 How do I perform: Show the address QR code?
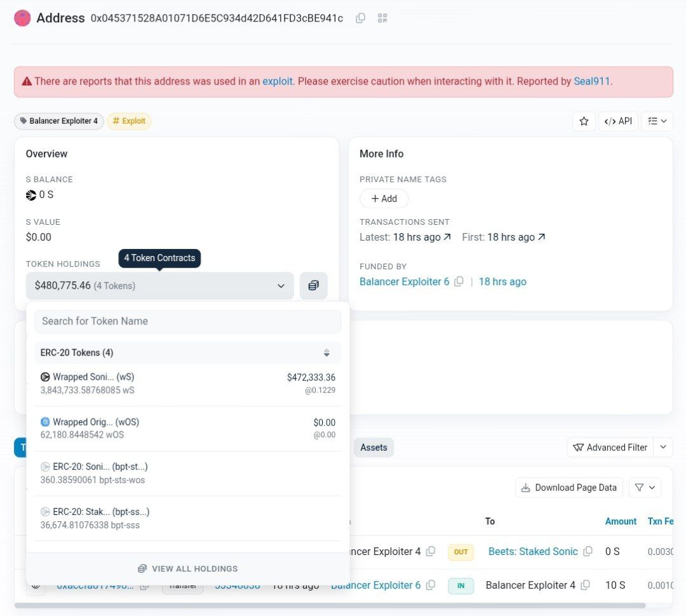click(x=382, y=18)
